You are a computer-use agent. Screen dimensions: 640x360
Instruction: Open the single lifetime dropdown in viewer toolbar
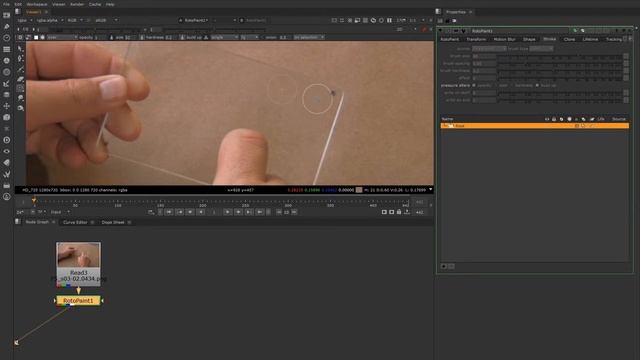click(224, 37)
